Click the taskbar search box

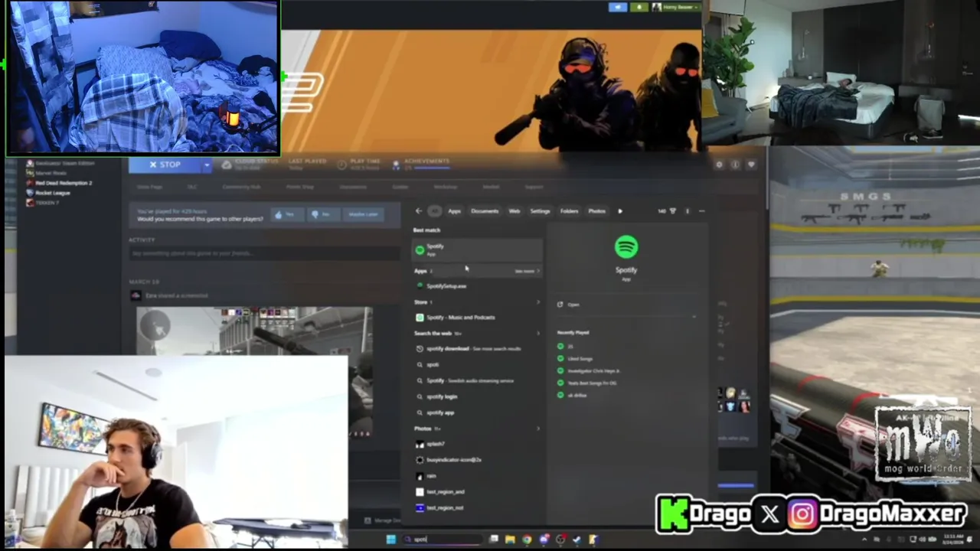(x=443, y=540)
